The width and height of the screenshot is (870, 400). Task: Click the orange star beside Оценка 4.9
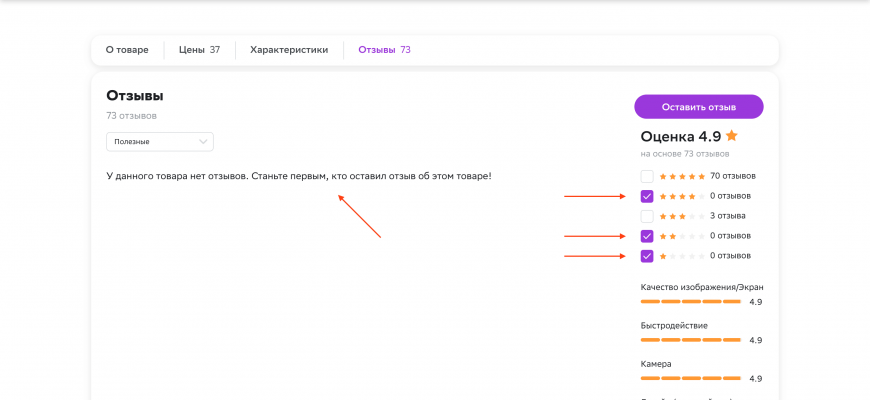(732, 136)
